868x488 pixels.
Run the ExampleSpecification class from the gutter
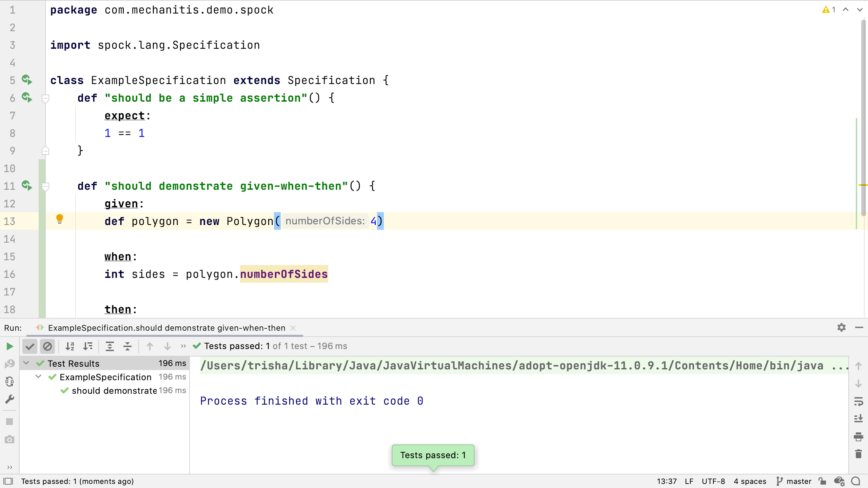pos(27,80)
